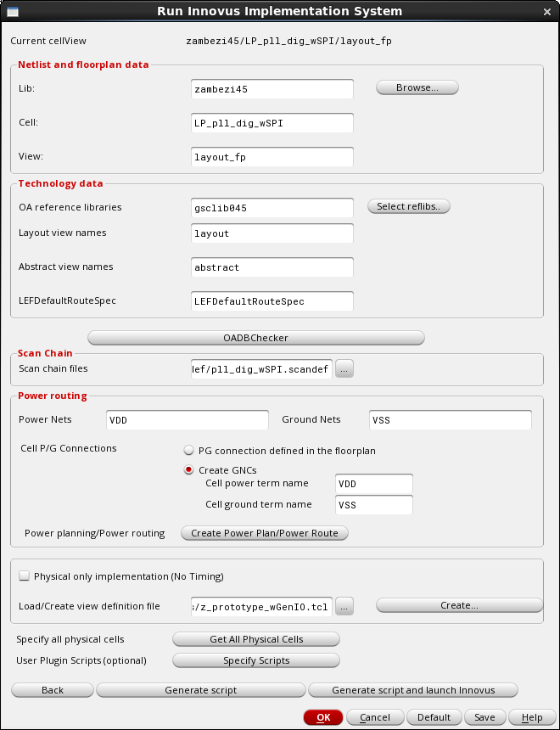This screenshot has height=730, width=560.
Task: Browse for view definition file with ... button
Action: coord(344,607)
